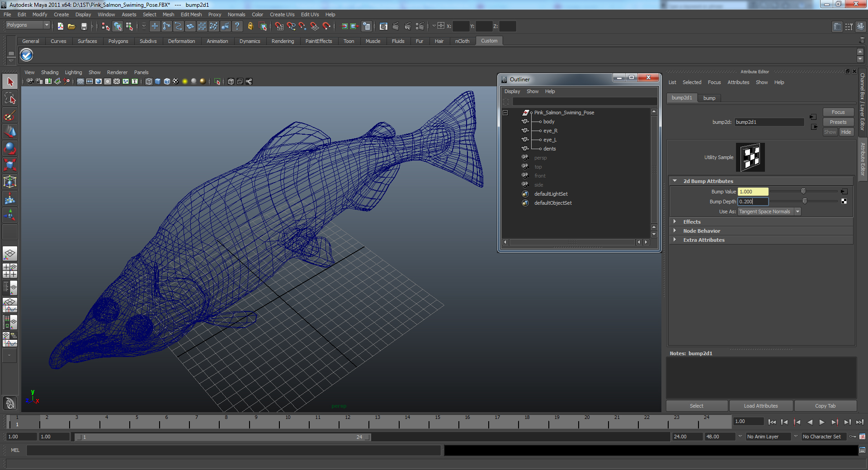Open the Polygons menu set dropdown

pos(28,25)
